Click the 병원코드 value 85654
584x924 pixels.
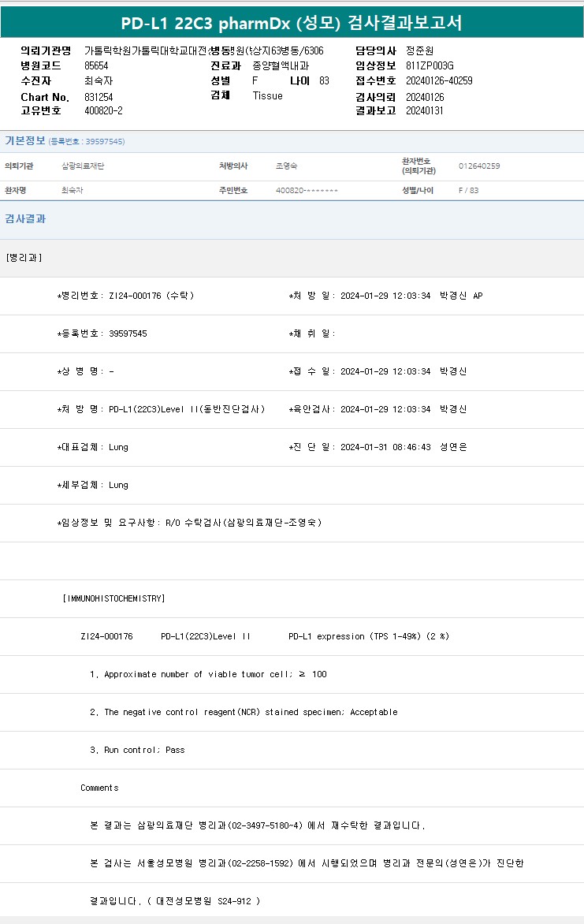96,65
